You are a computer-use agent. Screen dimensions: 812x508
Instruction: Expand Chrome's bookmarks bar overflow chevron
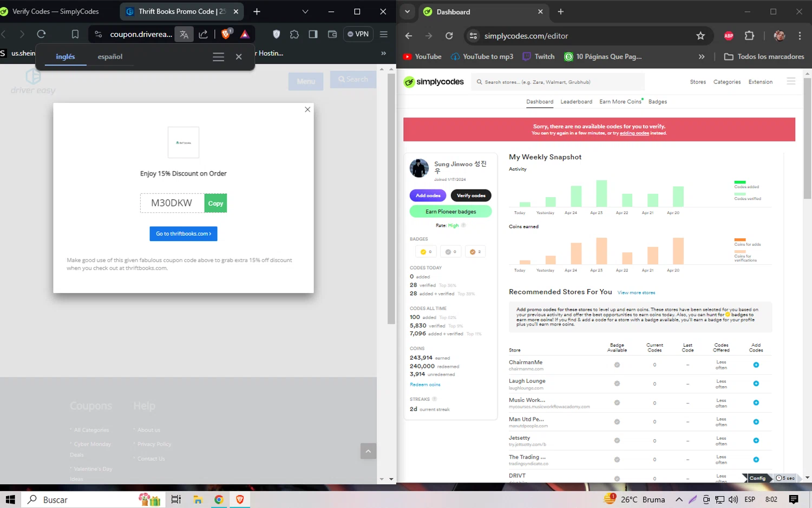(702, 56)
